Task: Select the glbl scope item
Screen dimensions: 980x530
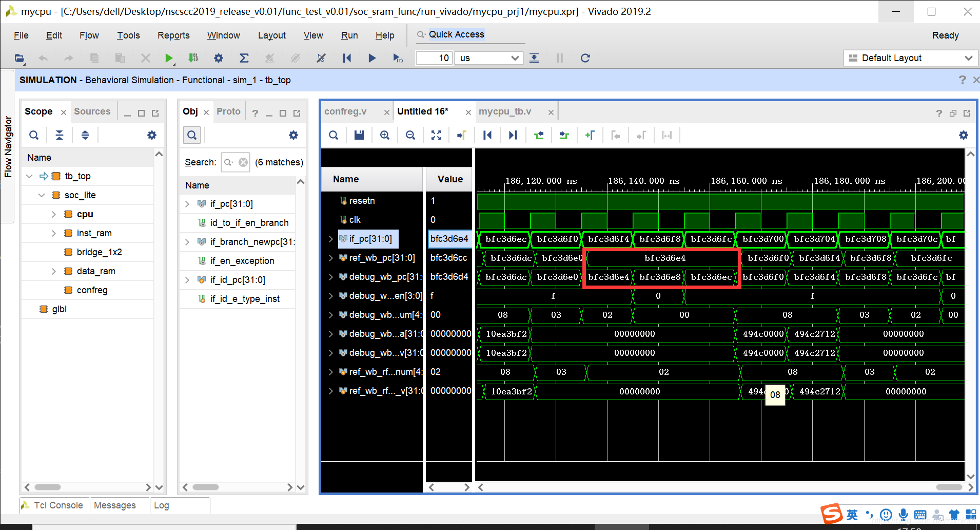Action: tap(60, 309)
